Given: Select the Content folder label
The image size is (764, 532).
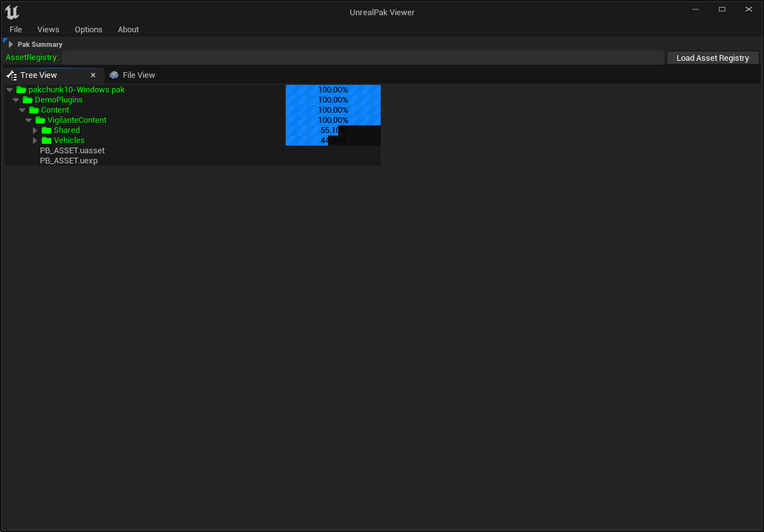Looking at the screenshot, I should pyautogui.click(x=55, y=110).
